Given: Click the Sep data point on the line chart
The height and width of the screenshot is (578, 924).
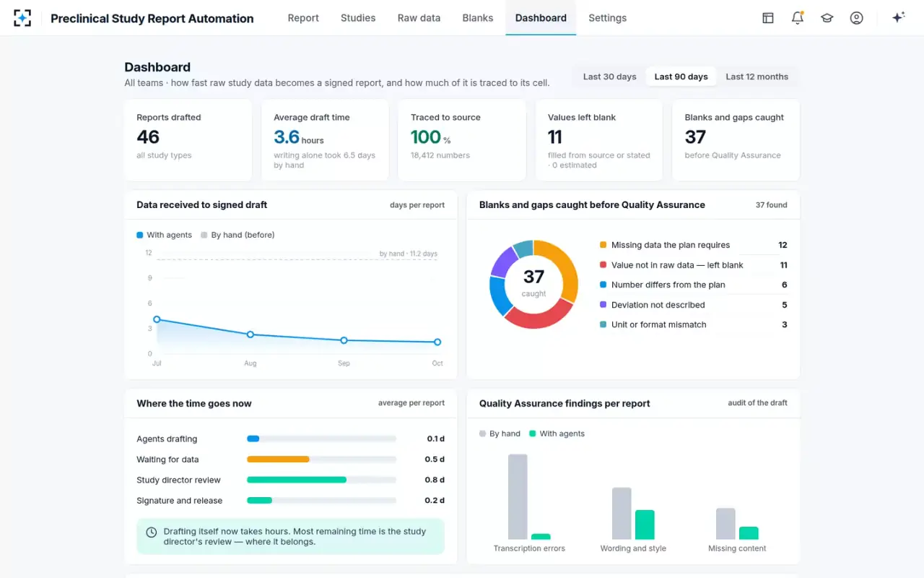Looking at the screenshot, I should coord(344,340).
